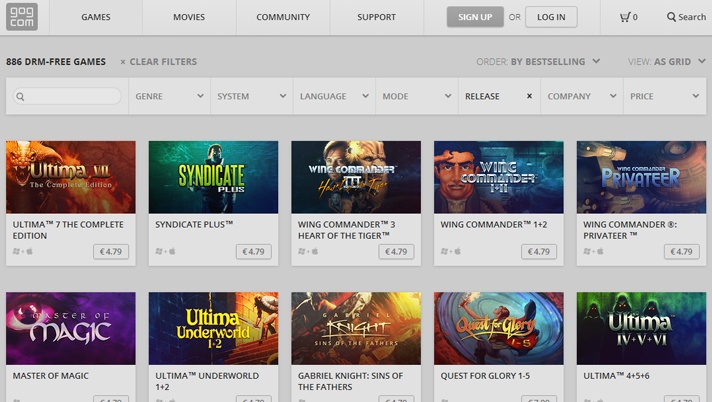Open the Community menu

(283, 17)
